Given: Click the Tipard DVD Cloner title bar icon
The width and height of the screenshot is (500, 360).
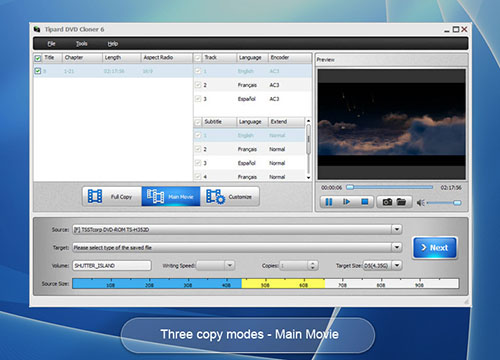Looking at the screenshot, I should coord(37,29).
